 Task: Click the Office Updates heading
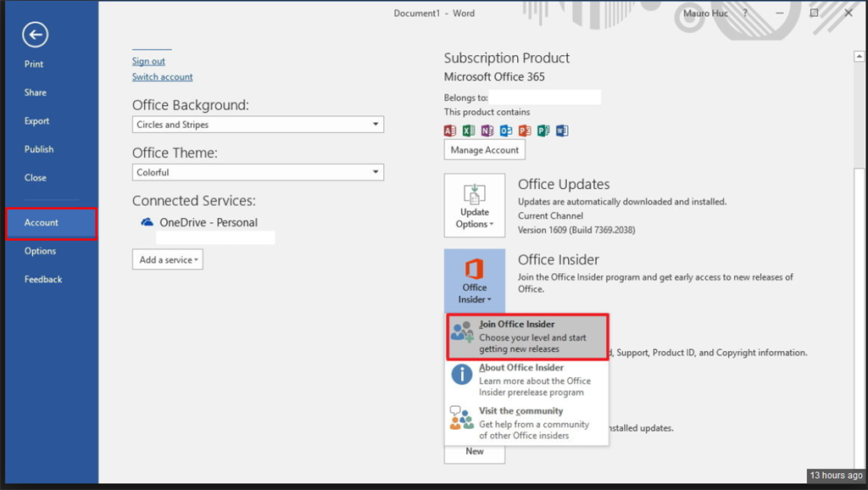tap(564, 184)
